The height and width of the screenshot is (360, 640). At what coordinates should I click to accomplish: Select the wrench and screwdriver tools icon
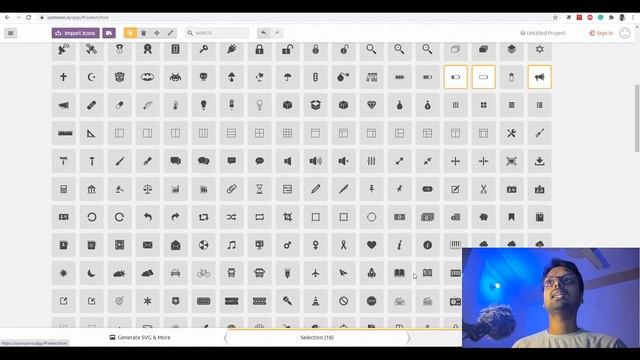(x=511, y=133)
